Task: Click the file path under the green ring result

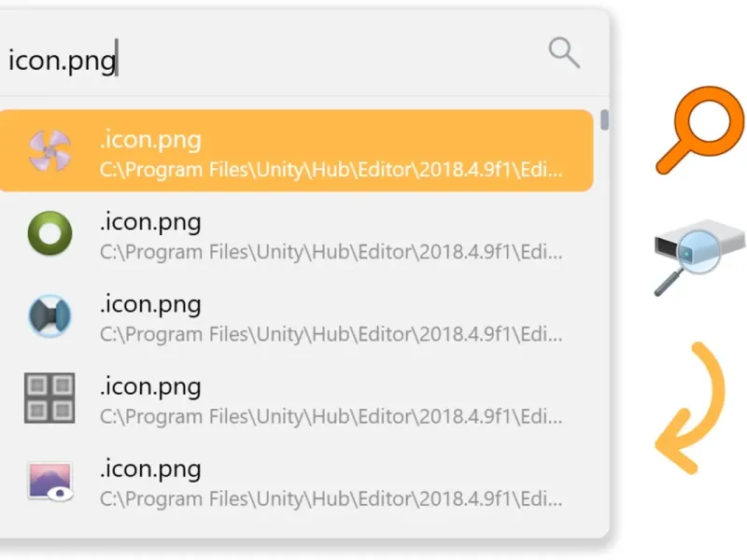Action: pos(331,252)
